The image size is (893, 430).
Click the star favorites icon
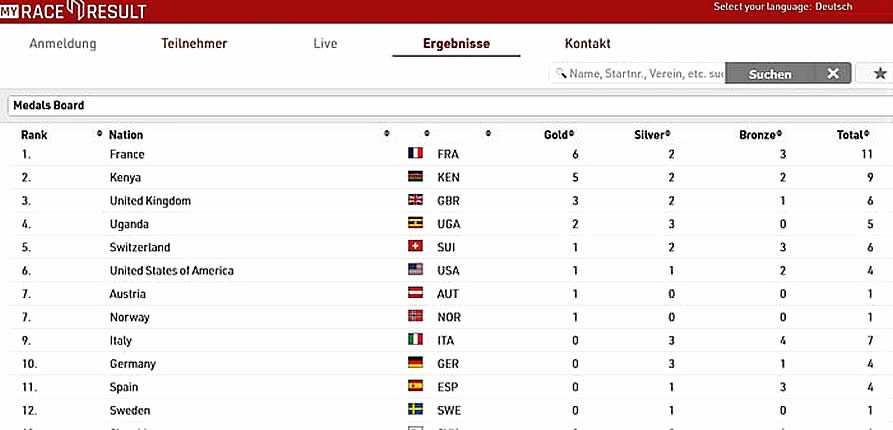click(880, 73)
